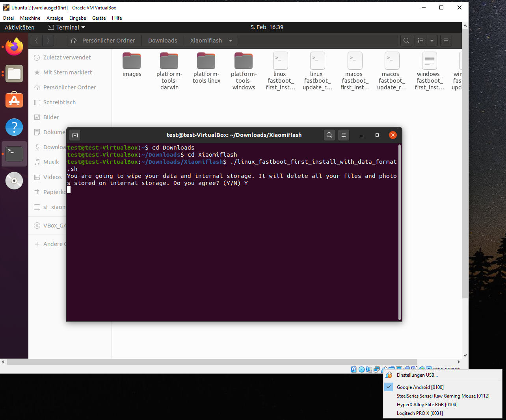
Task: Click the search icon in Files toolbar
Action: pos(406,40)
